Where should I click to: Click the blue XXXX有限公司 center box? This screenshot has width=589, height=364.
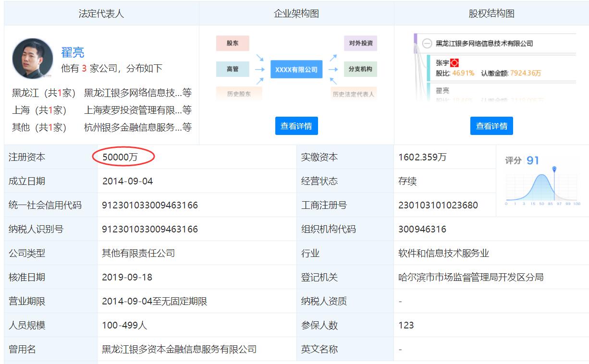click(x=296, y=70)
